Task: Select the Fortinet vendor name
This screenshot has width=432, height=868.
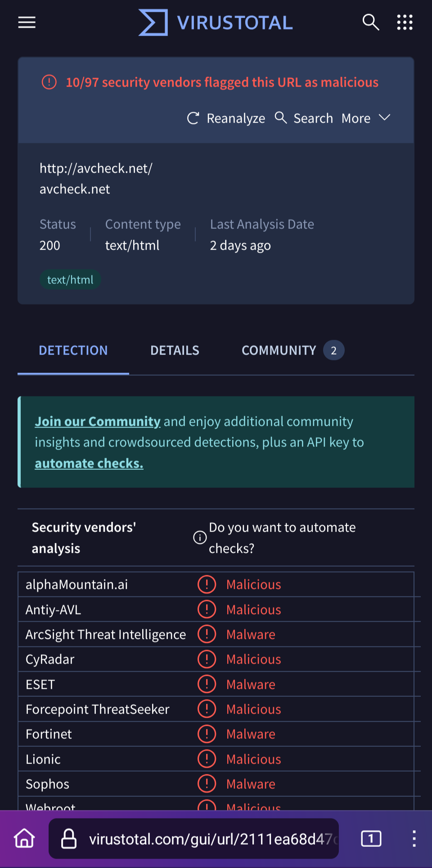Action: point(49,734)
